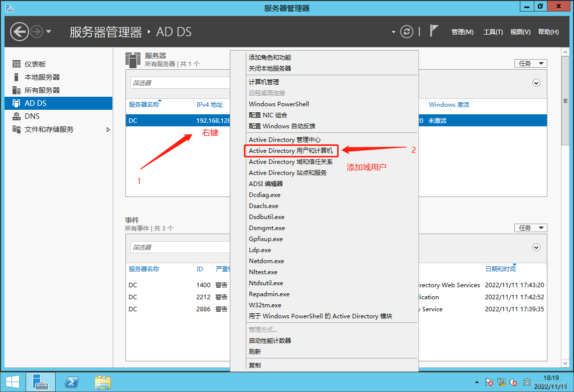
Task: Choose 复制 from context menu
Action: [255, 365]
